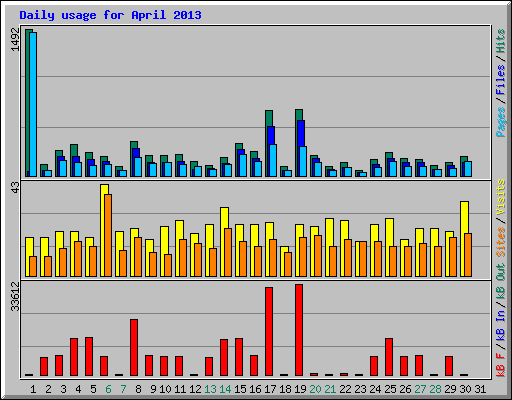The width and height of the screenshot is (512, 400).
Task: Click day label 30 on the x-axis
Action: tap(465, 389)
